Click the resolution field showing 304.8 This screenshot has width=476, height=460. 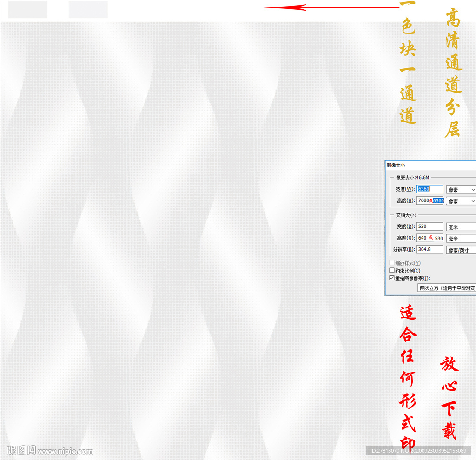point(430,249)
